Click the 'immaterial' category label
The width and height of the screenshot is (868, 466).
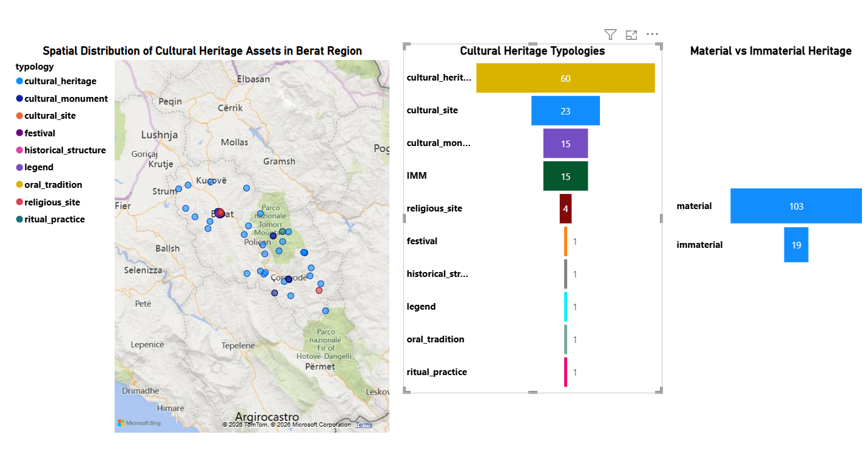(x=699, y=245)
